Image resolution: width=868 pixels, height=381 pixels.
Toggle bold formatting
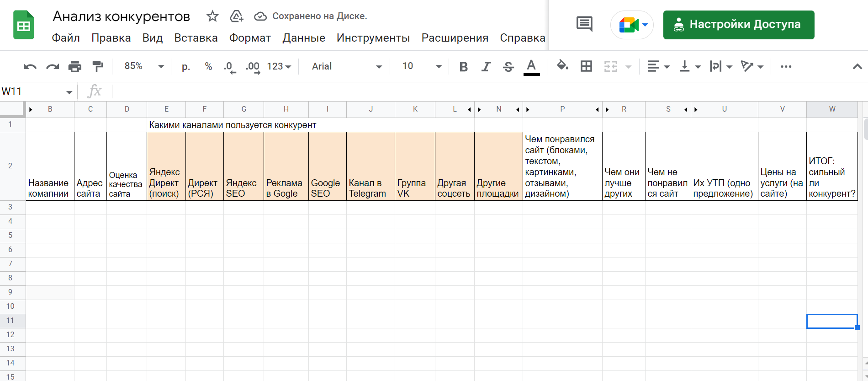[x=463, y=67]
